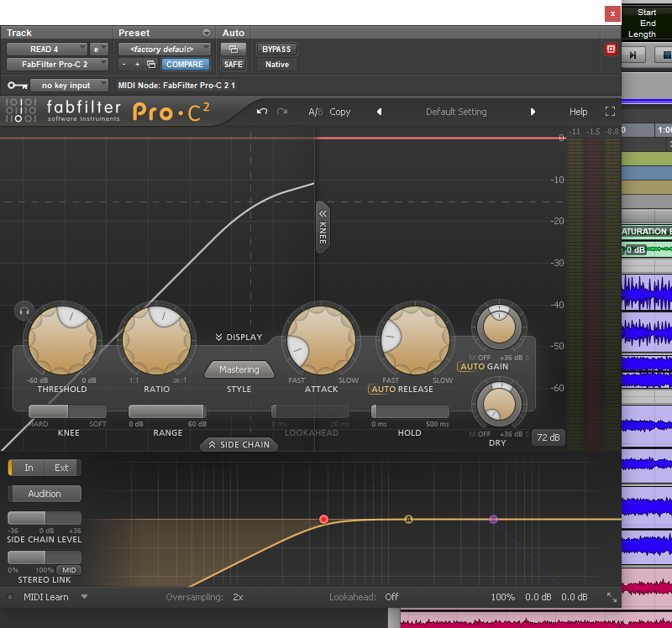Open the FabFilter Pro-C 2 plug-in selector
Viewport: 672px width, 628px height.
coord(57,65)
